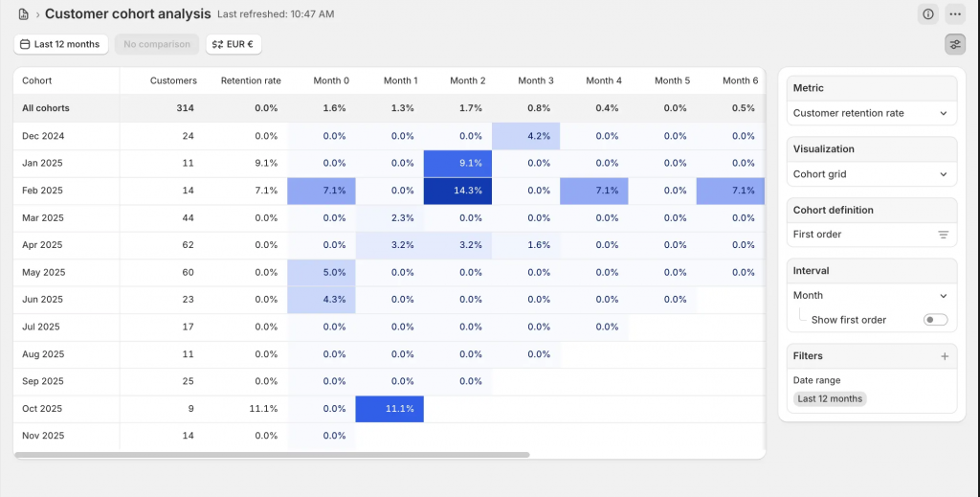Screen dimensions: 980x497
Task: Open the Last 12 months date picker
Action: 61,44
